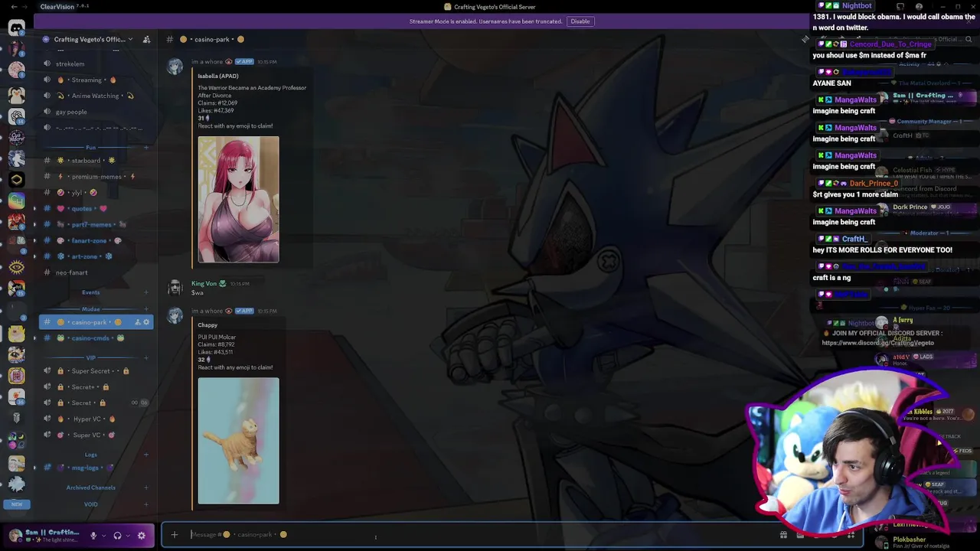The image size is (980, 551).
Task: Toggle microphone mute in user panel
Action: coord(93,536)
